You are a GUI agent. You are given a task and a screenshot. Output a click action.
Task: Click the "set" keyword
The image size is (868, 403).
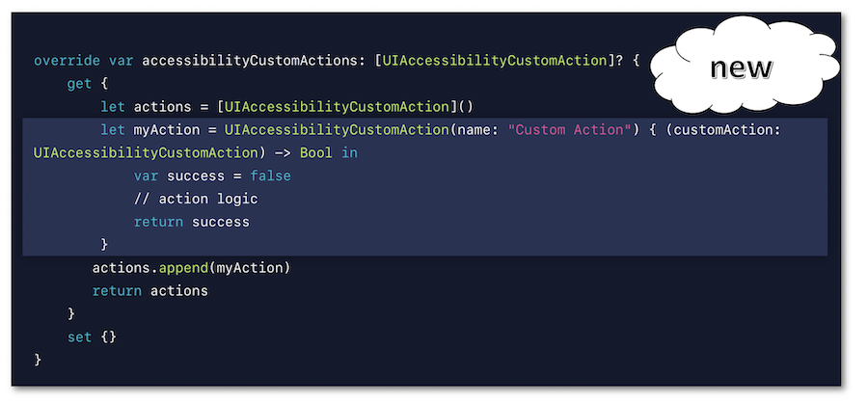click(x=79, y=336)
